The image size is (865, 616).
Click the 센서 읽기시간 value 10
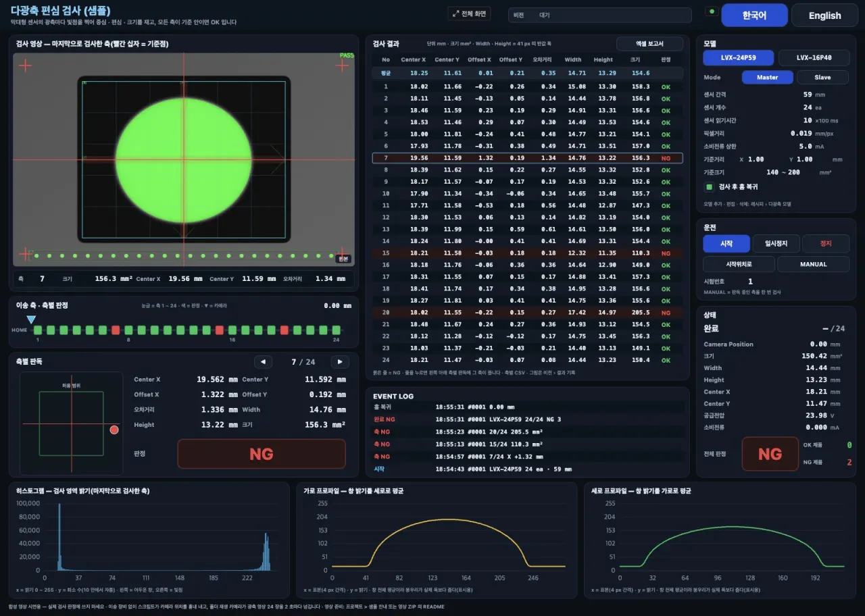click(808, 120)
